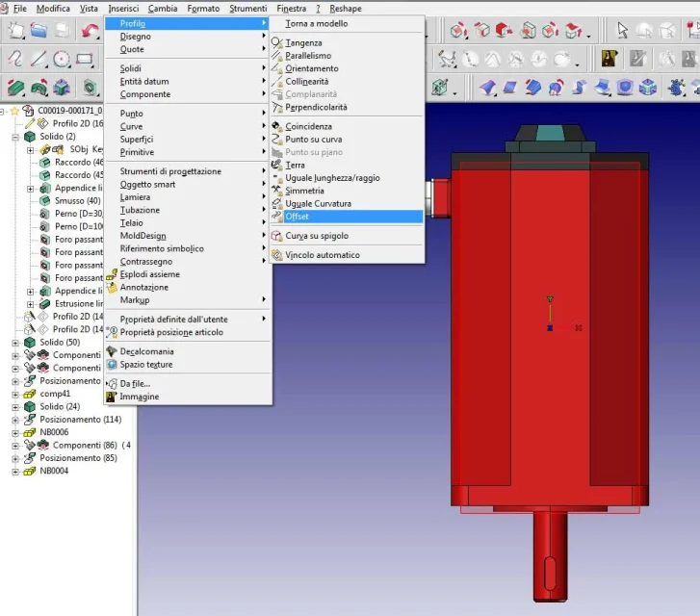Collapse the Solido (2) tree node
The width and height of the screenshot is (700, 616).
point(15,137)
